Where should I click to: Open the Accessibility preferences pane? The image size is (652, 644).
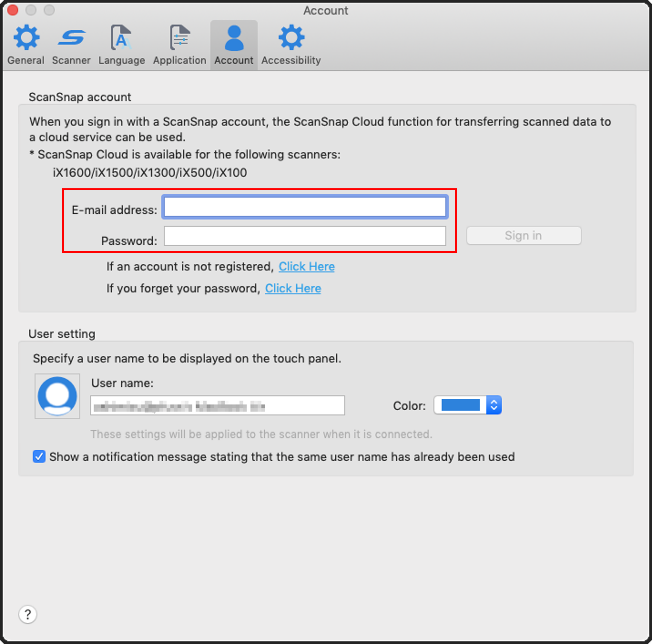tap(291, 44)
